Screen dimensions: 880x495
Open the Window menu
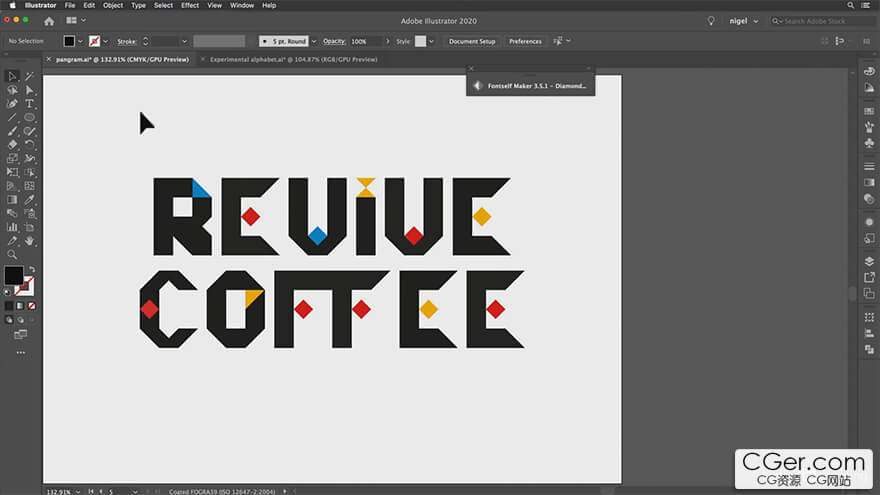pos(242,5)
